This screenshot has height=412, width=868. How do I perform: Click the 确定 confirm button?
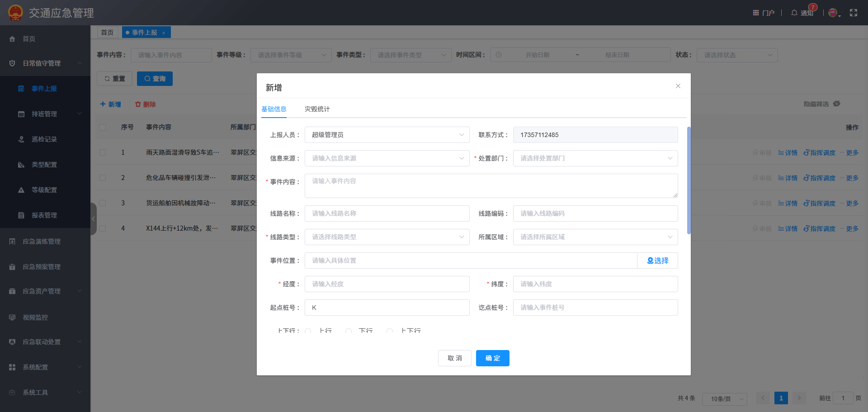pyautogui.click(x=492, y=358)
